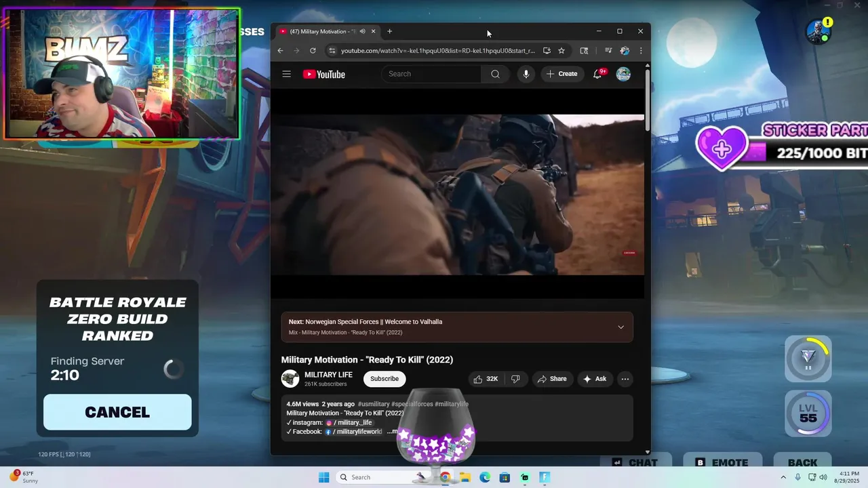Go back using the browser's back arrow
The width and height of the screenshot is (868, 488).
coord(280,51)
